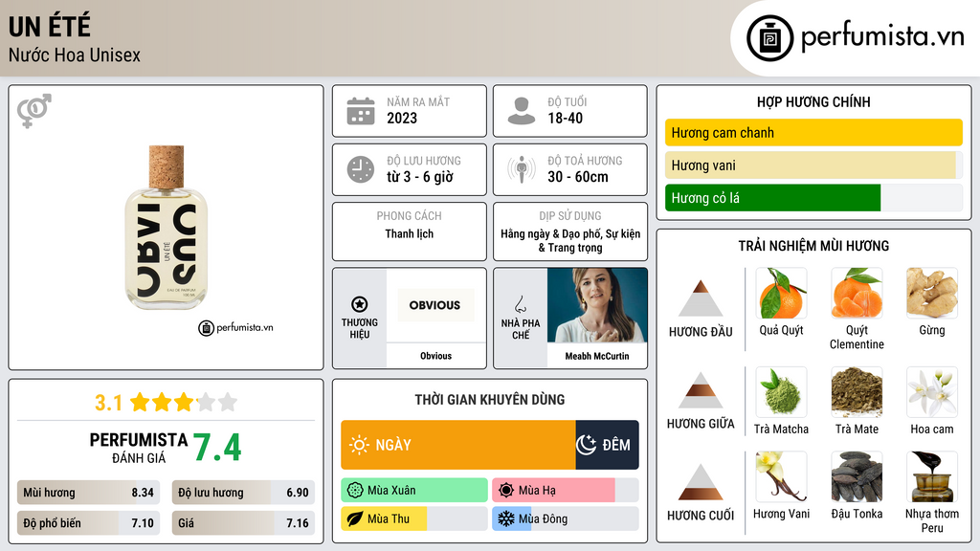The image size is (980, 551).
Task: Click the Trải nghiệm mùi hương heading
Action: [813, 246]
